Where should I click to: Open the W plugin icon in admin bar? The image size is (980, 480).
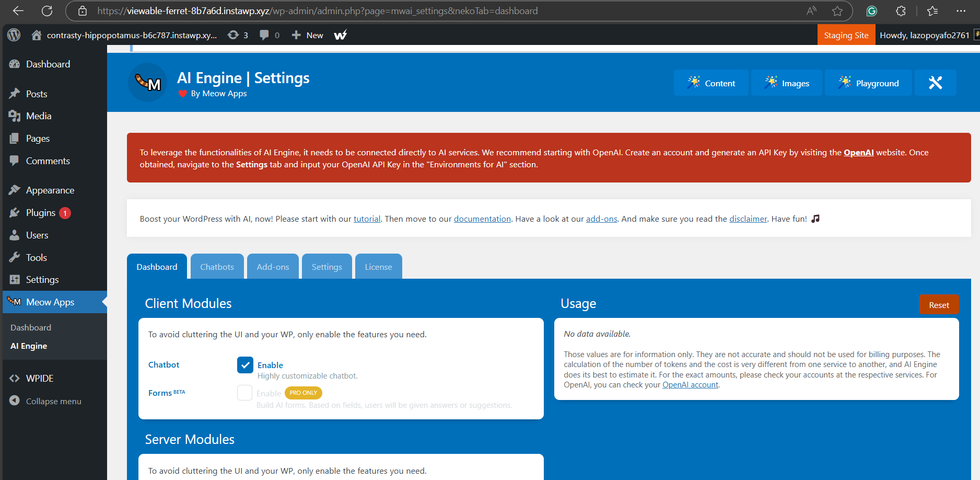(x=341, y=35)
